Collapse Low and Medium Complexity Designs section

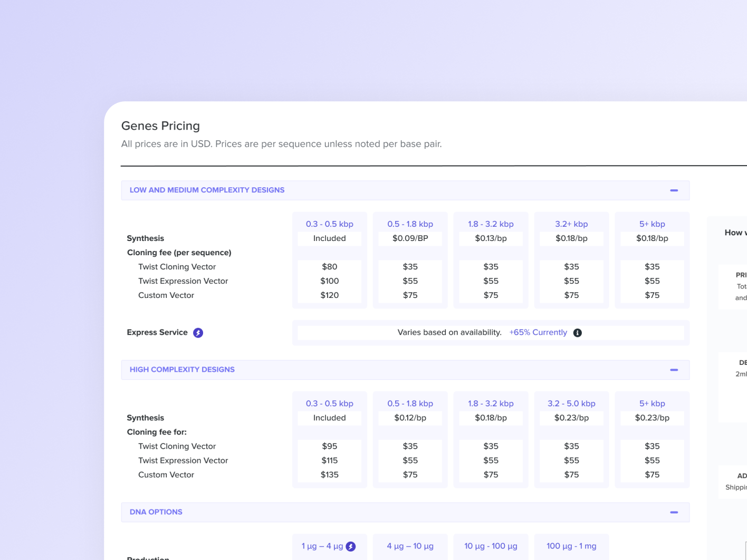pyautogui.click(x=674, y=190)
